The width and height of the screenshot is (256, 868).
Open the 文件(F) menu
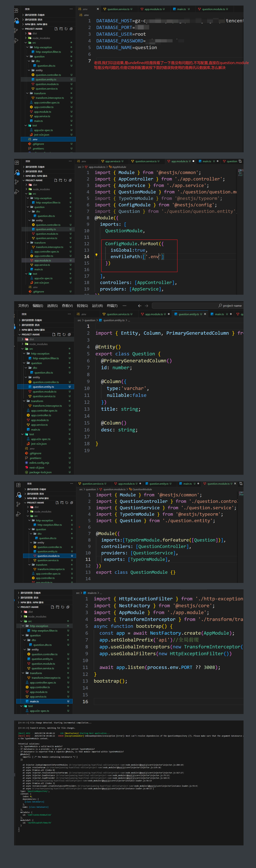pos(23,306)
